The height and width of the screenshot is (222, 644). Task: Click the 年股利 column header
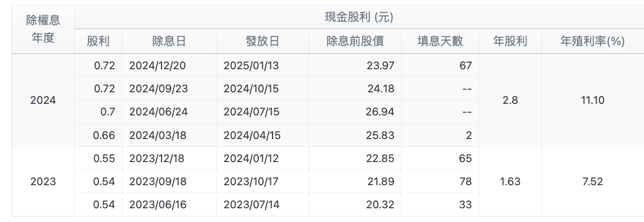point(510,41)
